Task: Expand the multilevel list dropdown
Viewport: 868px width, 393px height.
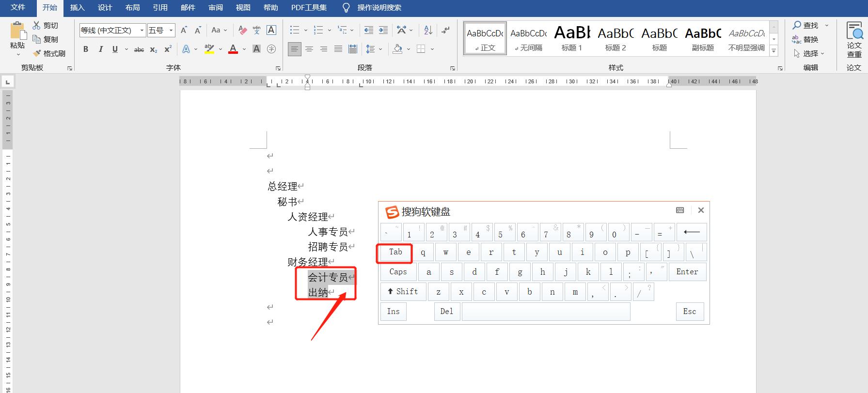Action: pos(352,30)
